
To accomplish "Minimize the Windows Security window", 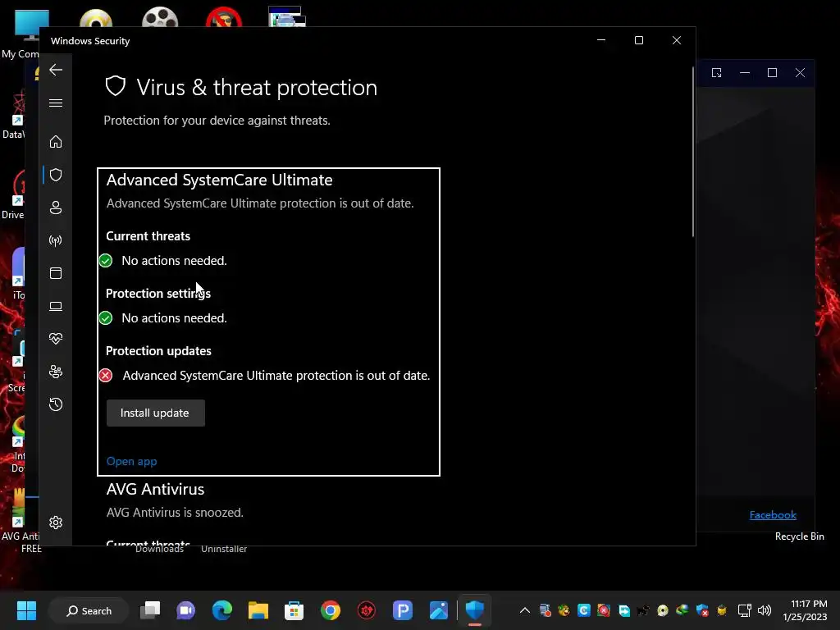I will [601, 40].
